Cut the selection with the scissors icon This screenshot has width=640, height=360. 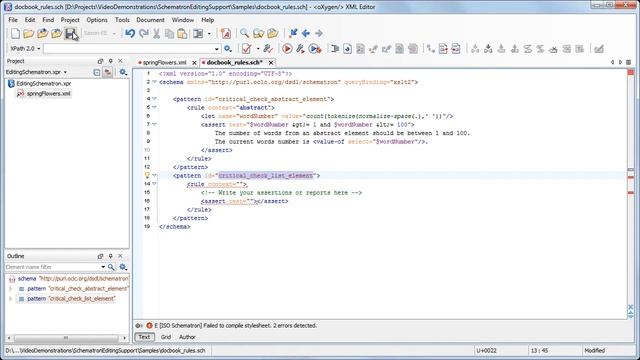(156, 33)
